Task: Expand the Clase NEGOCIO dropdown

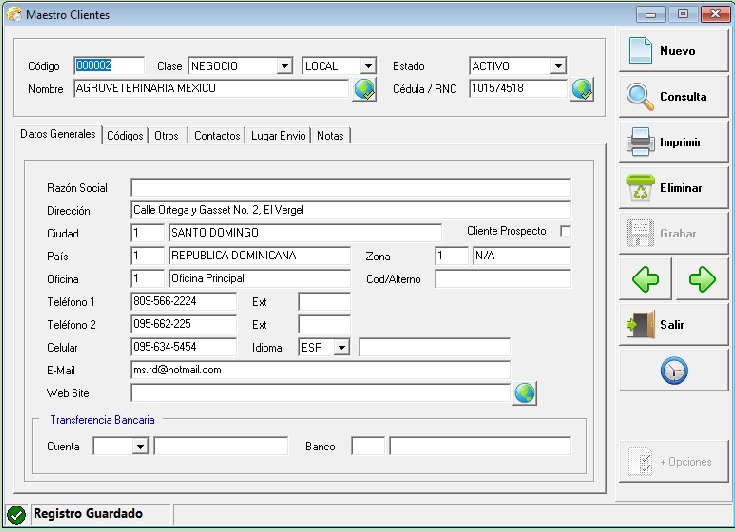Action: [284, 66]
